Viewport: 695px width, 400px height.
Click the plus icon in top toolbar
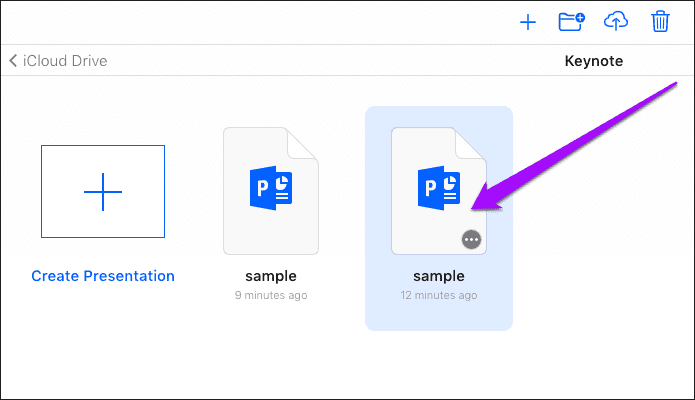point(528,22)
